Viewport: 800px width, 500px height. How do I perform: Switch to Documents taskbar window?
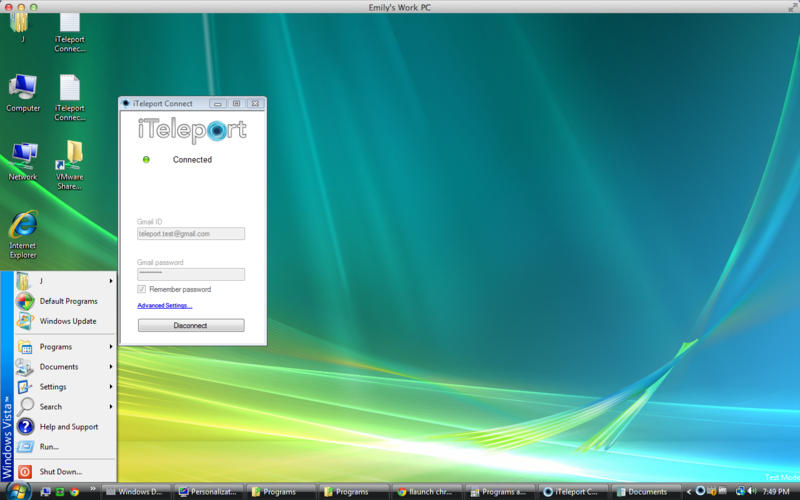pos(645,491)
